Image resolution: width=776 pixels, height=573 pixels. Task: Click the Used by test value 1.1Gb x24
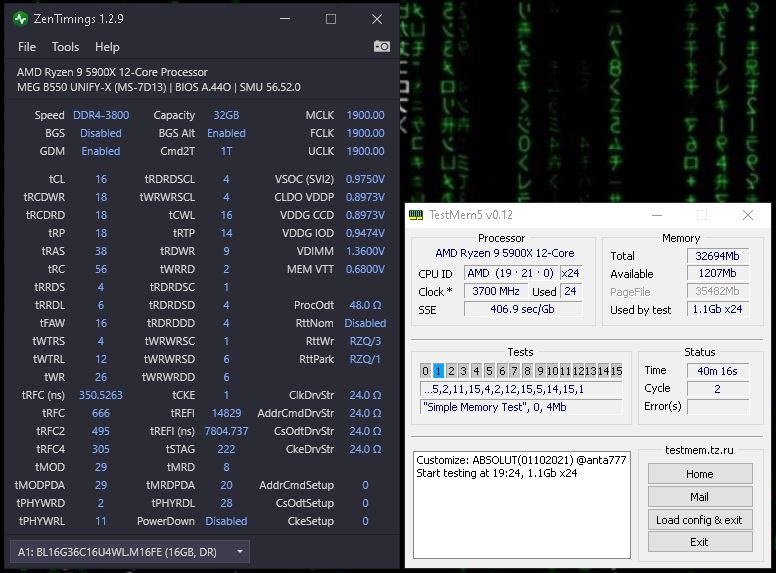point(718,309)
